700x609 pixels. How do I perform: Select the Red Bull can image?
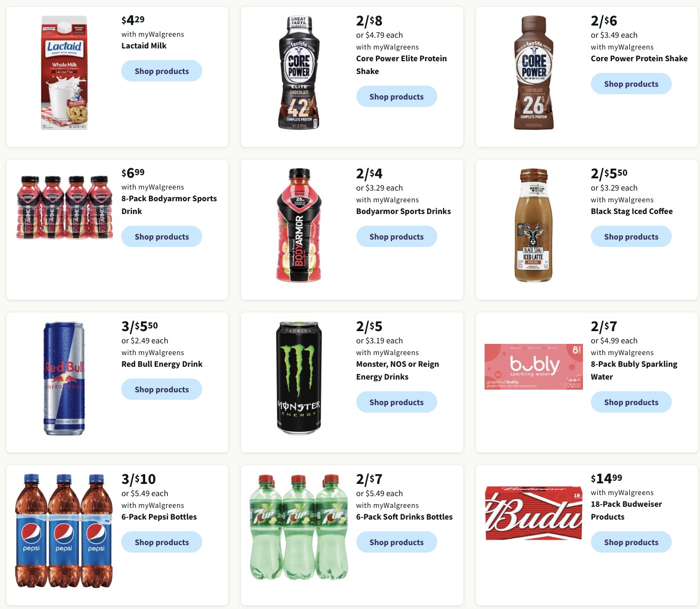tap(64, 378)
